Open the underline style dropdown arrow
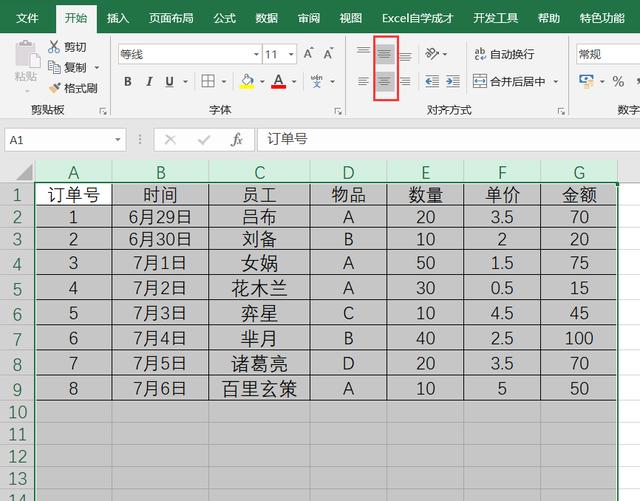This screenshot has height=501, width=640. (186, 82)
